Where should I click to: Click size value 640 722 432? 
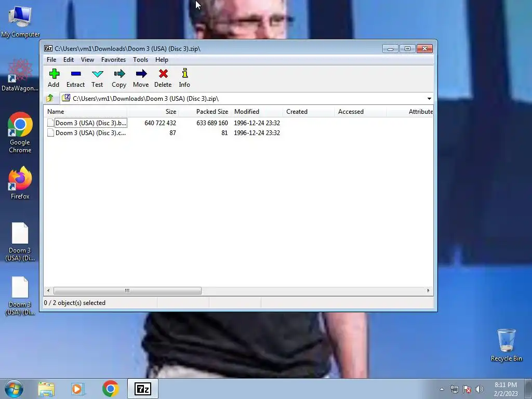(160, 123)
